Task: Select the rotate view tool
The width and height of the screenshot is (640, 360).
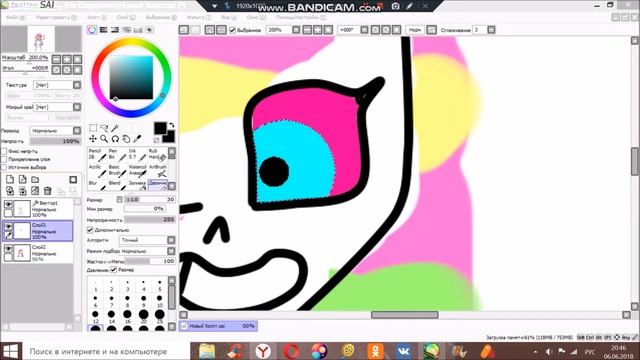Action: point(115,139)
